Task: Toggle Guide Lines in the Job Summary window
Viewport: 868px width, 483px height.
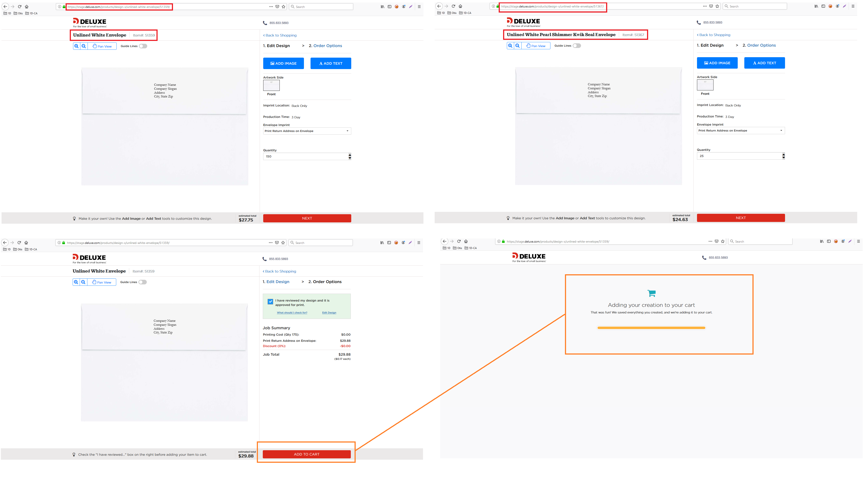Action: pyautogui.click(x=143, y=282)
